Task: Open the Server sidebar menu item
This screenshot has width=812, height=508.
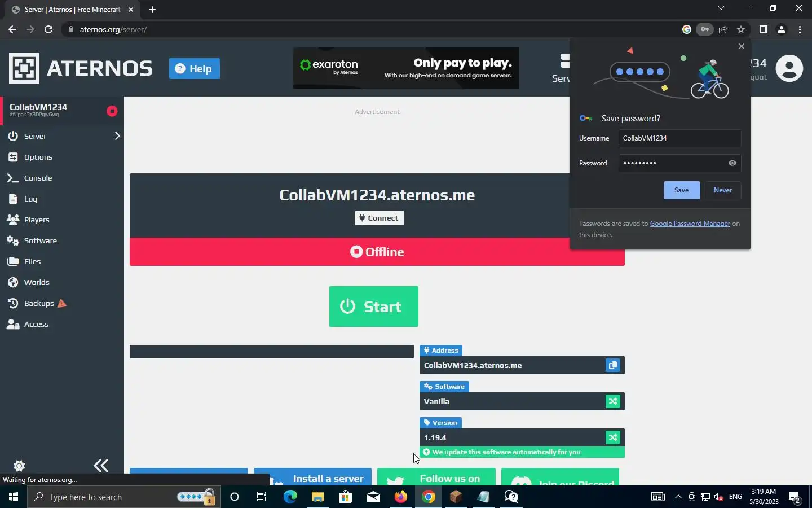Action: 61,136
